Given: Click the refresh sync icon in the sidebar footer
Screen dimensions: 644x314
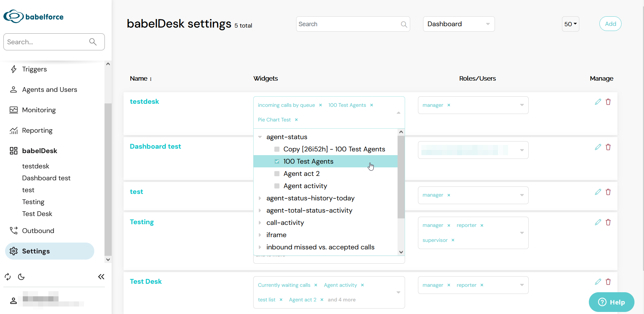Looking at the screenshot, I should coord(8,277).
